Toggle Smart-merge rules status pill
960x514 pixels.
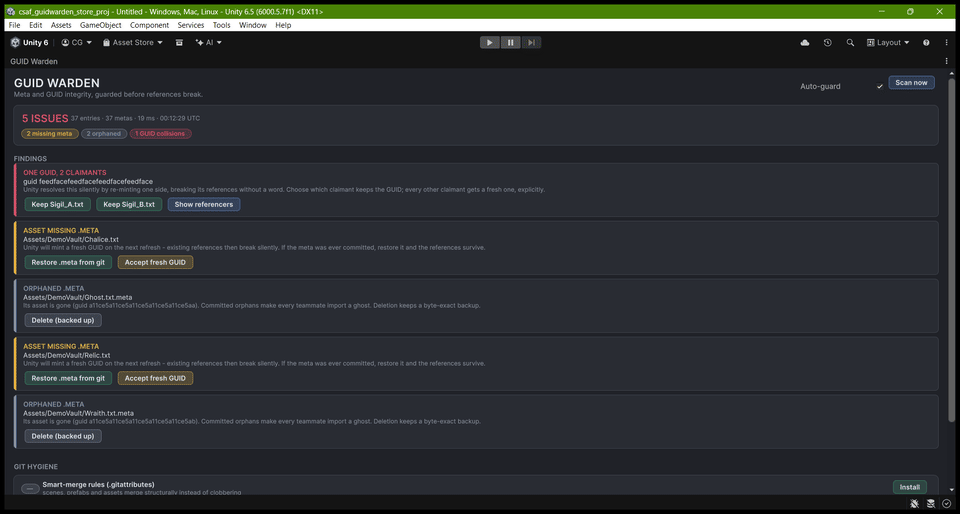coord(30,488)
